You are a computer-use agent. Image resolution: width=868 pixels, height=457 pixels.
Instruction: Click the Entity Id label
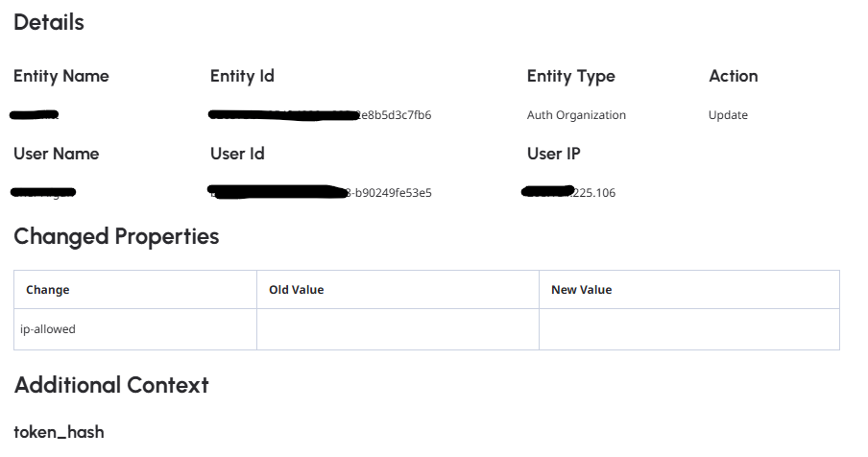[242, 76]
